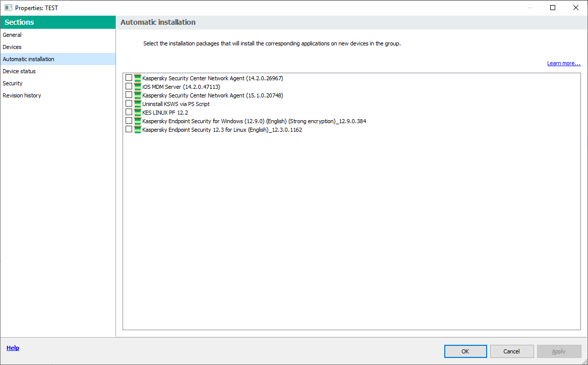The height and width of the screenshot is (365, 588).
Task: Tick Endpoint Security 12.3 for Linux checkbox
Action: click(x=129, y=129)
